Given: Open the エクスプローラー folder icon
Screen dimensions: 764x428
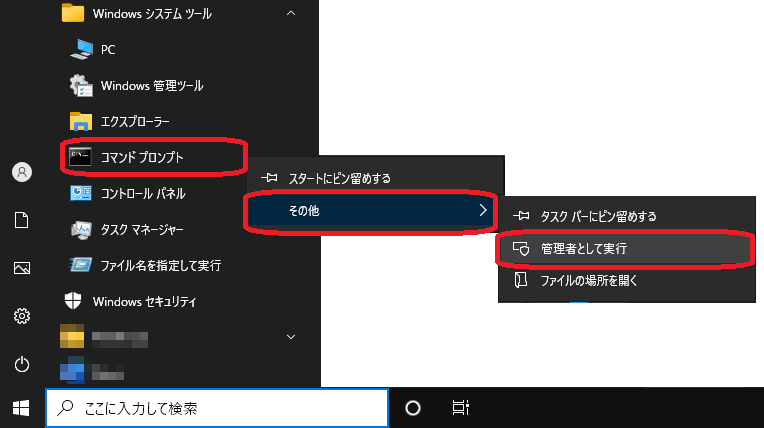Looking at the screenshot, I should [81, 121].
